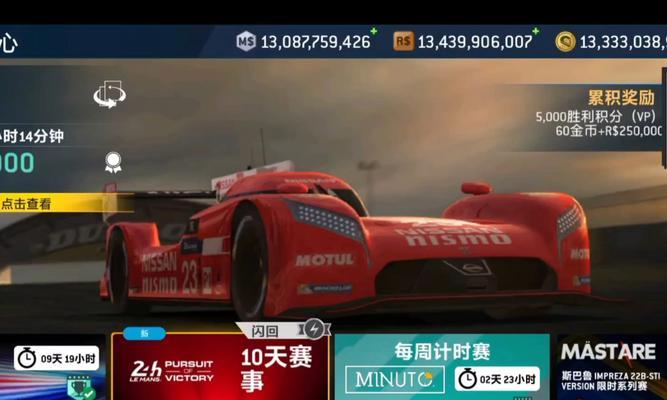Tap the 13,439,906,007 R$ balance
This screenshot has width=667, height=400.
pos(475,42)
